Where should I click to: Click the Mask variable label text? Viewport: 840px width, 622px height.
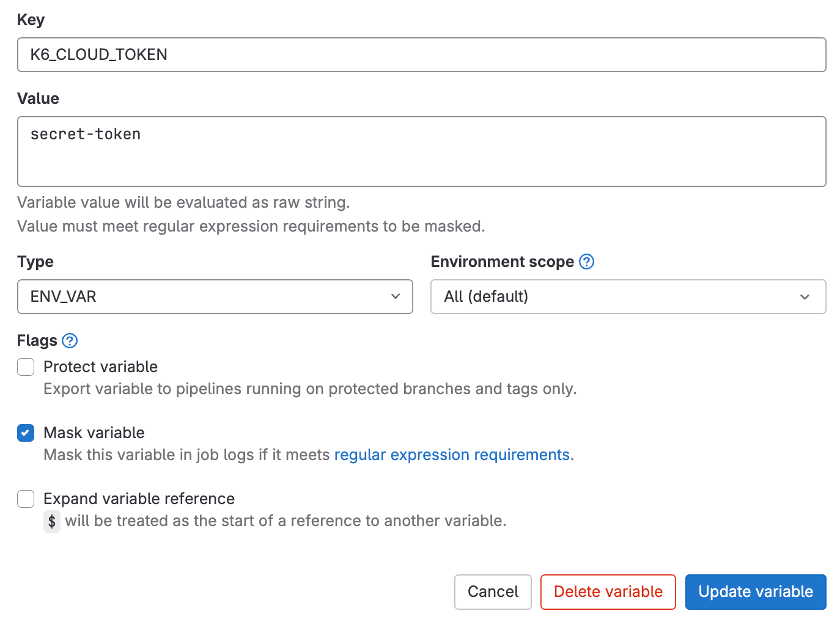(94, 433)
